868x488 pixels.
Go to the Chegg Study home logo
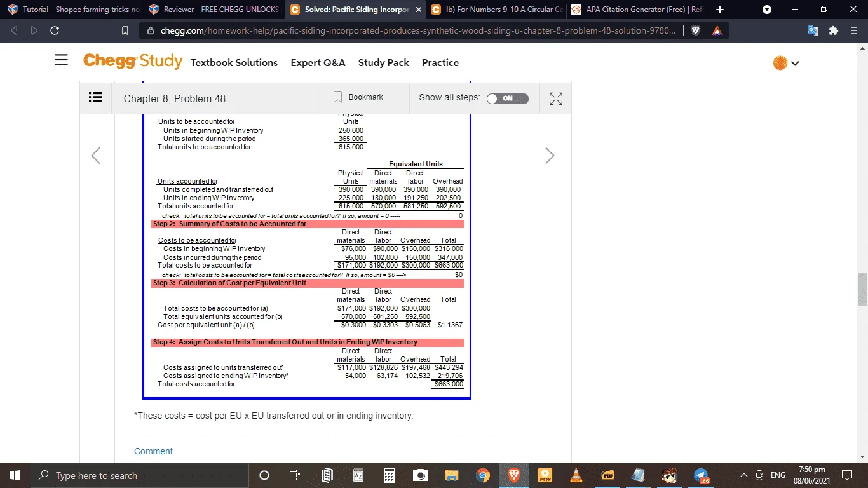pos(133,61)
